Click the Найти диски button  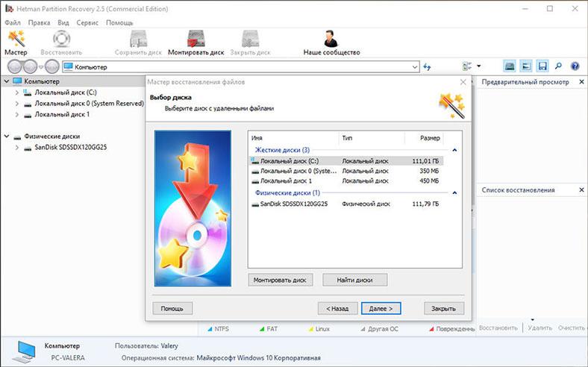[x=354, y=280]
